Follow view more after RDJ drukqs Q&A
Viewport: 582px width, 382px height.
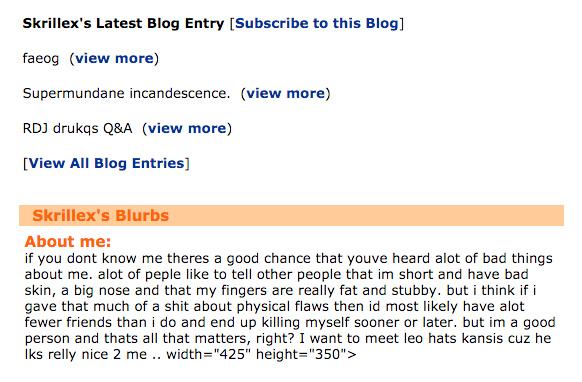pyautogui.click(x=187, y=128)
